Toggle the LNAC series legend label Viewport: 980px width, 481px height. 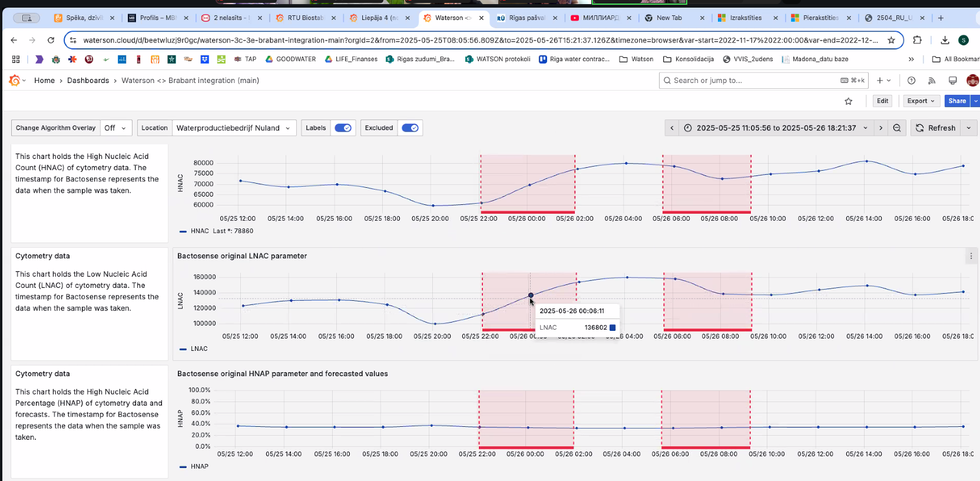pyautogui.click(x=199, y=349)
